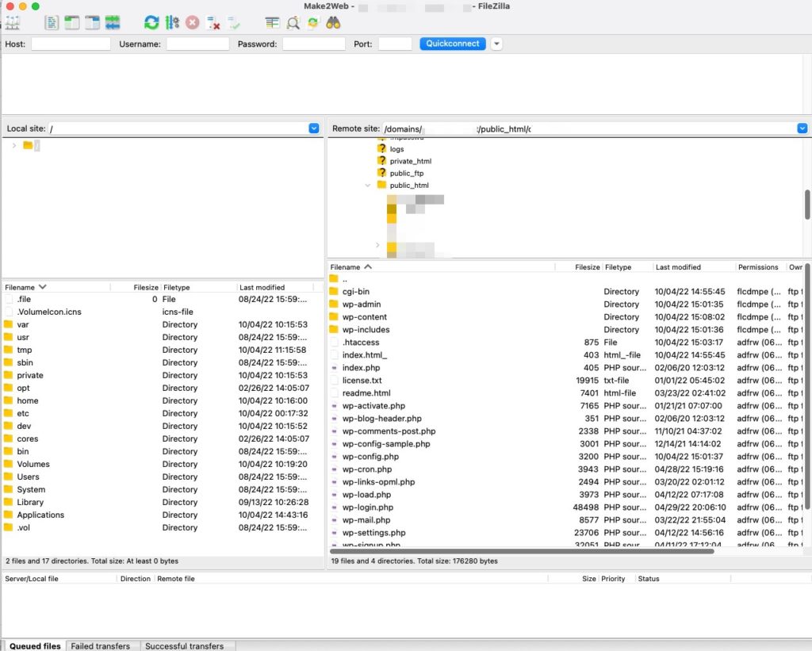The width and height of the screenshot is (812, 651).
Task: Toggle directory comparison icon
Action: tap(293, 23)
